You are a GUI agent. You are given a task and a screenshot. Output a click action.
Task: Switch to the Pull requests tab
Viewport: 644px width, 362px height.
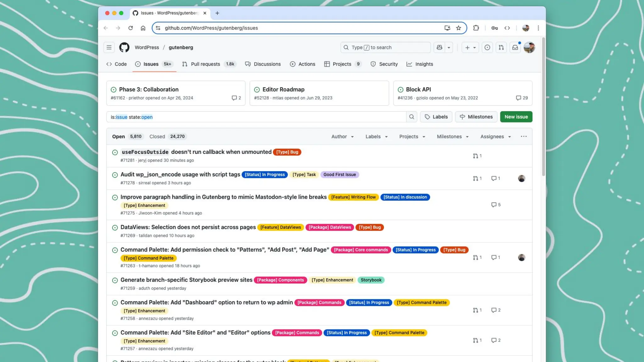(205, 64)
